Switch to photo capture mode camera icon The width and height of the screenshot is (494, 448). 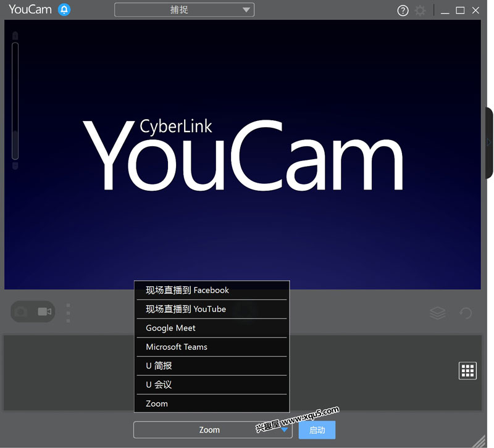coord(21,312)
